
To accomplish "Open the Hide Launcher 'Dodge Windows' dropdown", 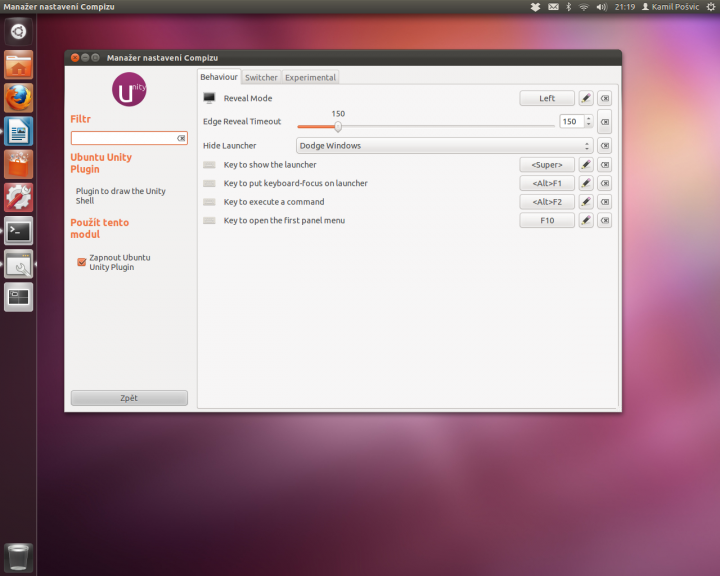I will [444, 146].
